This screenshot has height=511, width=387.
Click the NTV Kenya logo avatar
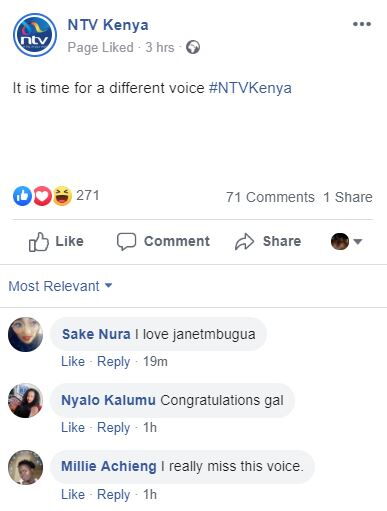coord(35,35)
